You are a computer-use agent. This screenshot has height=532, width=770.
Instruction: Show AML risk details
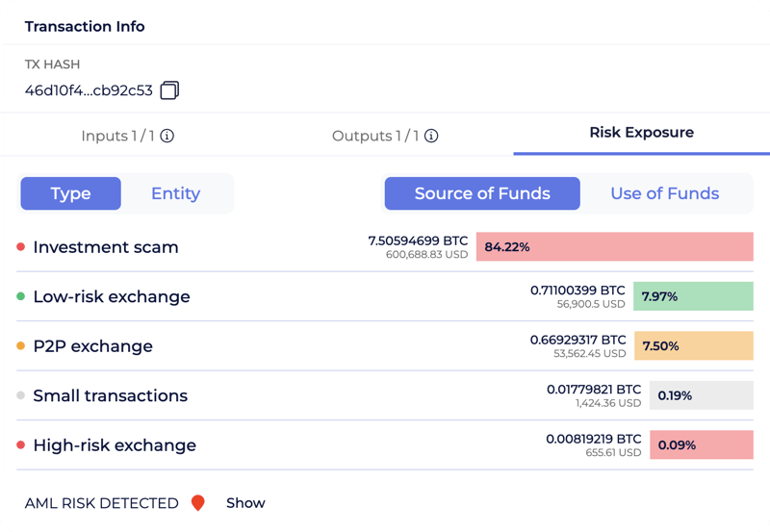click(x=245, y=503)
